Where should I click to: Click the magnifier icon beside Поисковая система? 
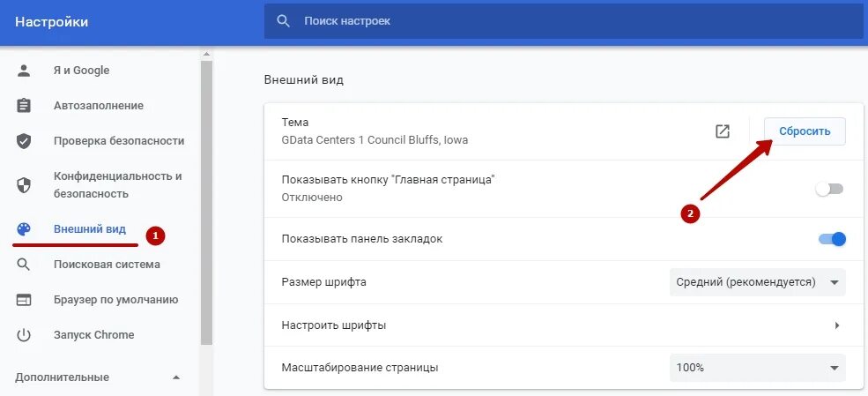[24, 265]
